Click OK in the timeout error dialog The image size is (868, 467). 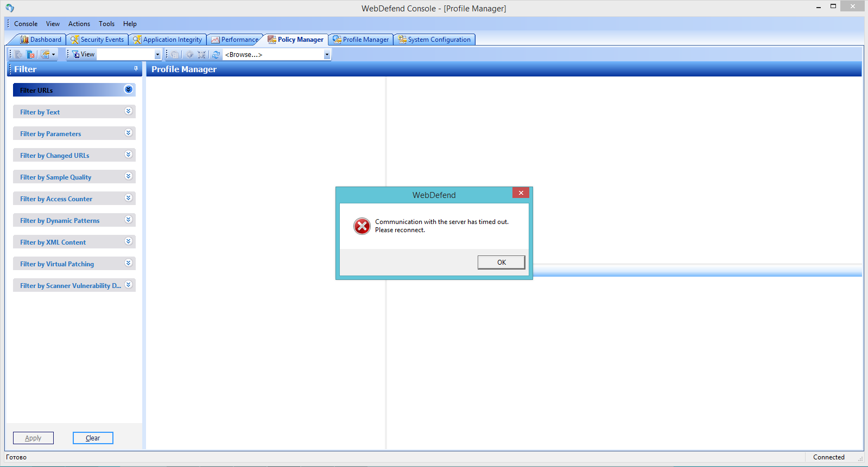click(x=502, y=263)
